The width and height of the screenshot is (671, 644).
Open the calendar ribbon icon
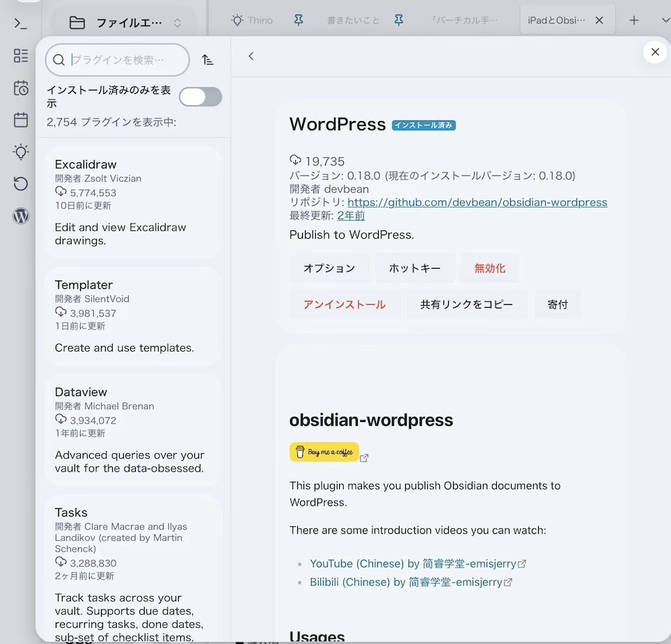point(21,120)
